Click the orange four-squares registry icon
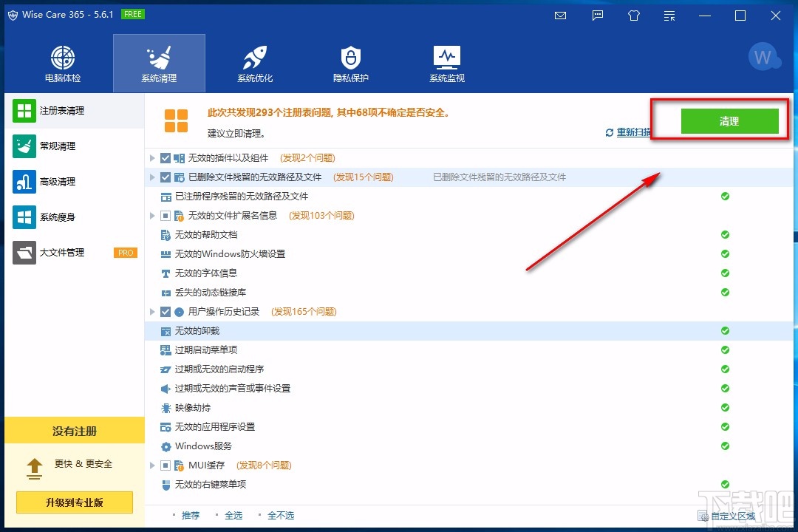Viewport: 798px width, 532px height. tap(176, 120)
